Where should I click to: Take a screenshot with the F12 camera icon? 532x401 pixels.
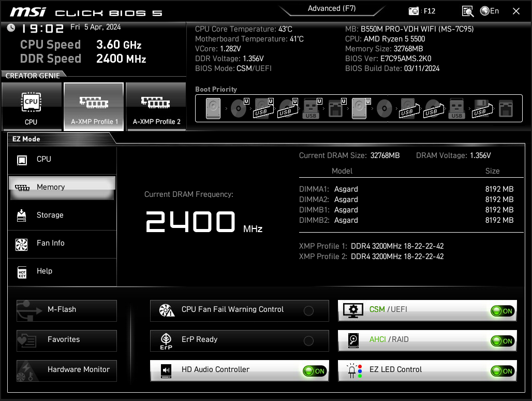coord(413,11)
